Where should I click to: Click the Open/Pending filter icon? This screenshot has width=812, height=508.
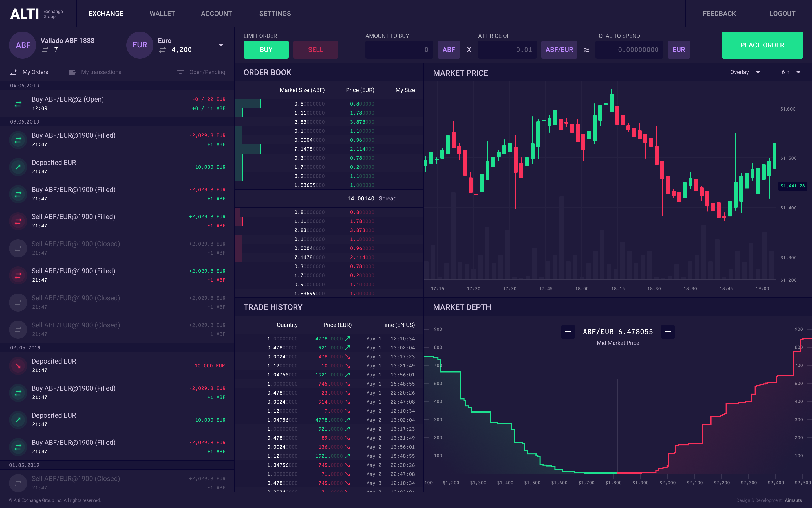[x=180, y=72]
